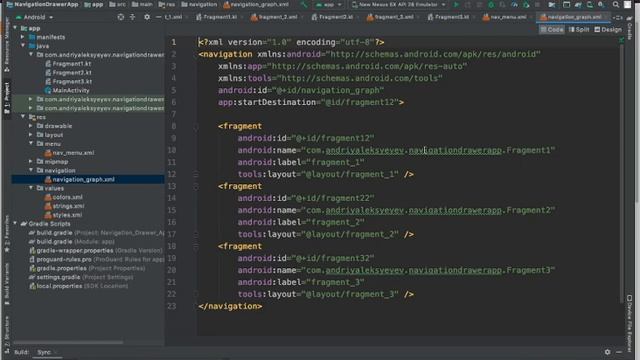Expand the drawable folder
The height and width of the screenshot is (360, 640).
point(31,126)
